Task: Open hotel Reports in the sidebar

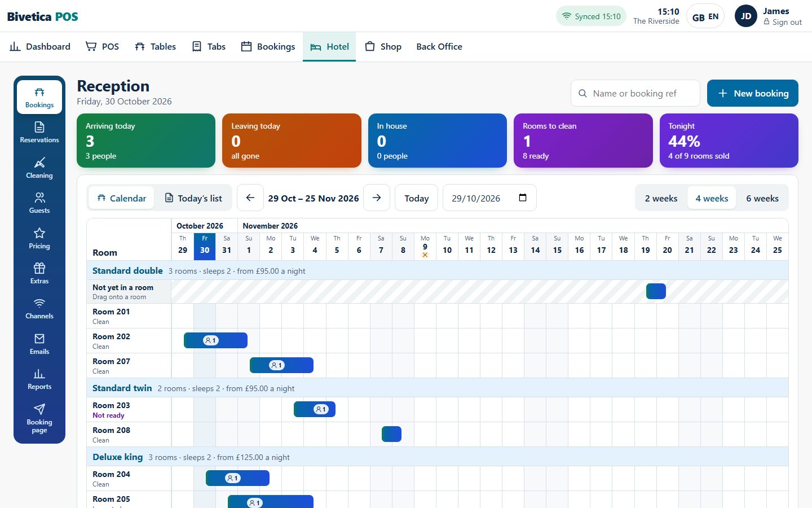Action: [x=39, y=379]
